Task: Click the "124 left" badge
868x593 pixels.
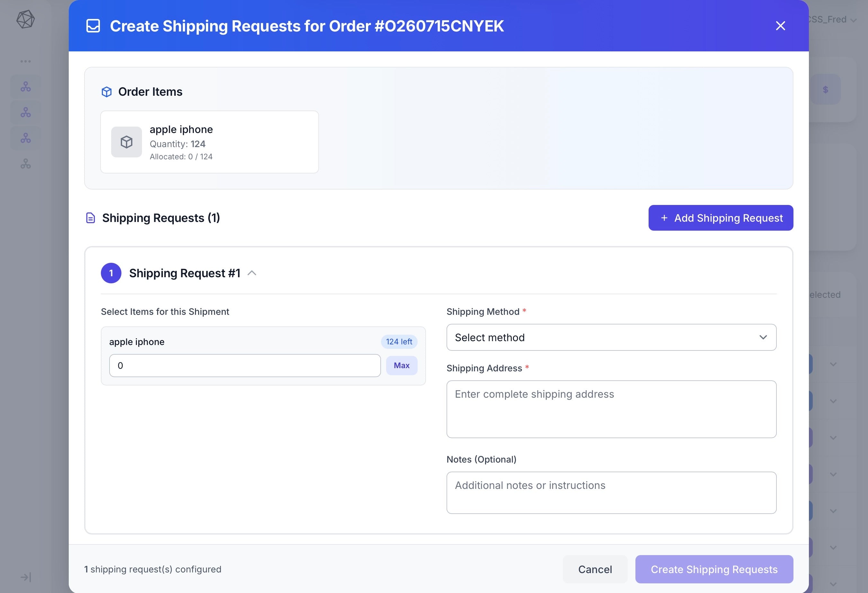Action: click(399, 342)
